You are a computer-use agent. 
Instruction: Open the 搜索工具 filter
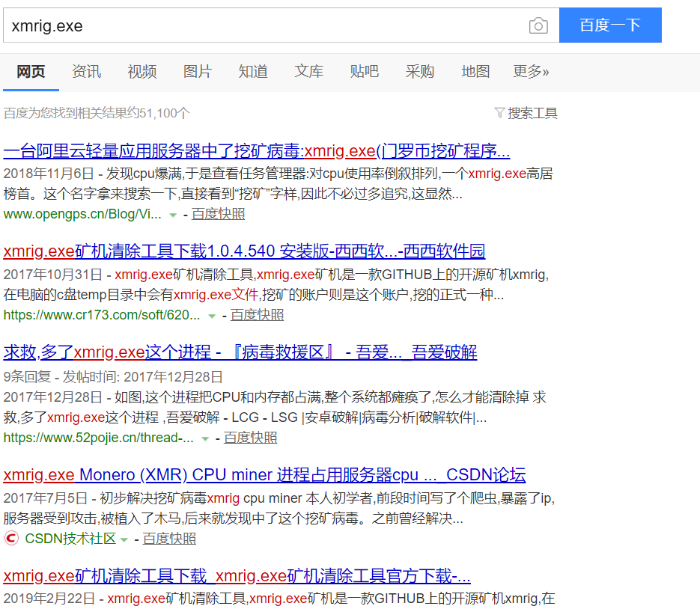click(x=526, y=113)
